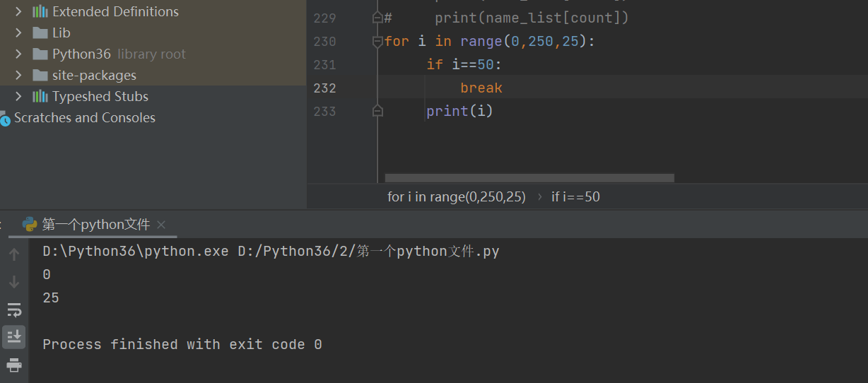Toggle soft-wrap in the run console
The width and height of the screenshot is (868, 383).
[x=14, y=310]
